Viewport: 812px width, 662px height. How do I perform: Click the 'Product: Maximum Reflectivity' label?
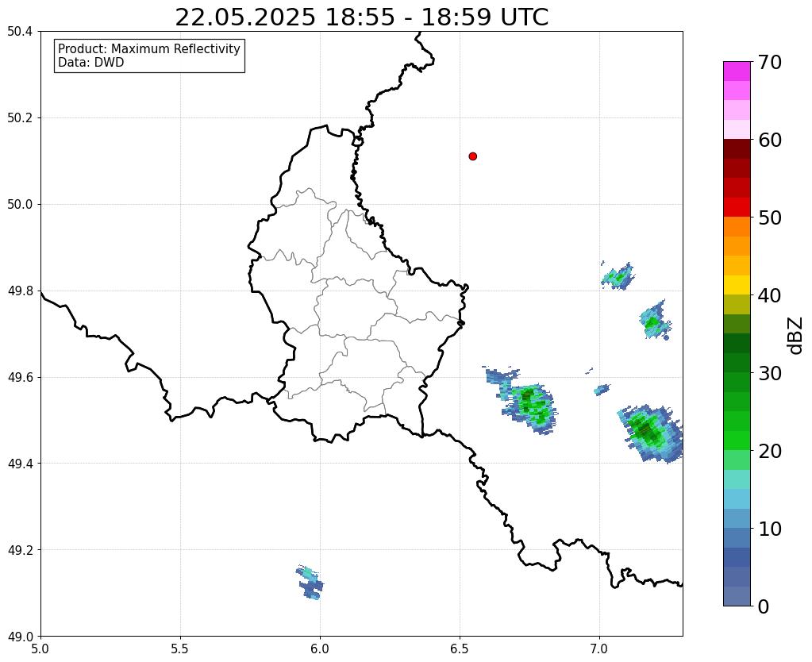tap(149, 48)
